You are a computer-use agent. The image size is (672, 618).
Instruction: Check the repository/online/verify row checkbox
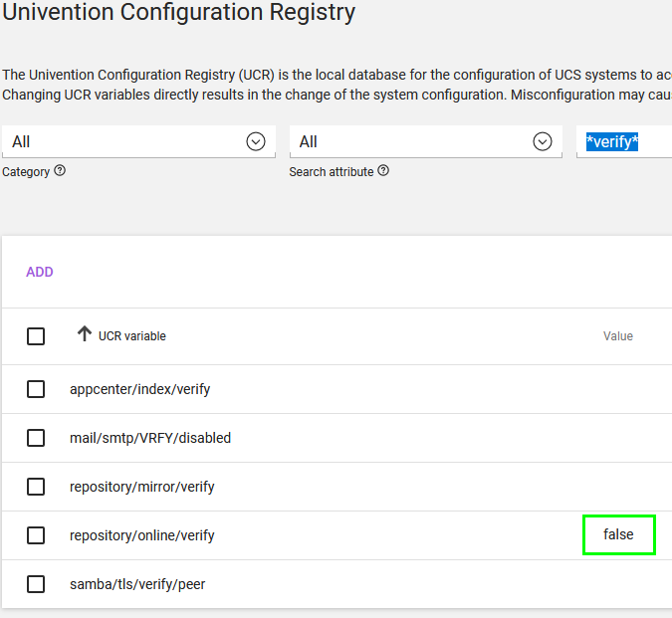pyautogui.click(x=36, y=535)
